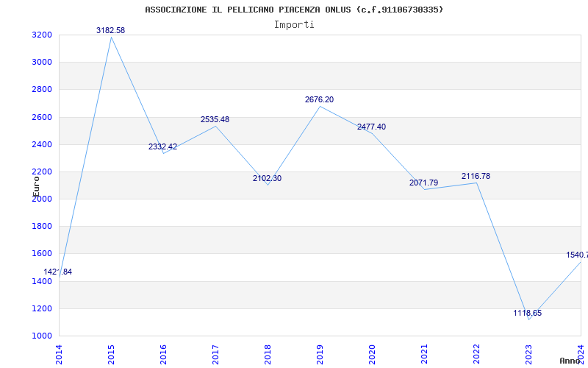Click the 3200 y-axis tick label
Viewport: 588px width, 368px height.
[x=41, y=35]
